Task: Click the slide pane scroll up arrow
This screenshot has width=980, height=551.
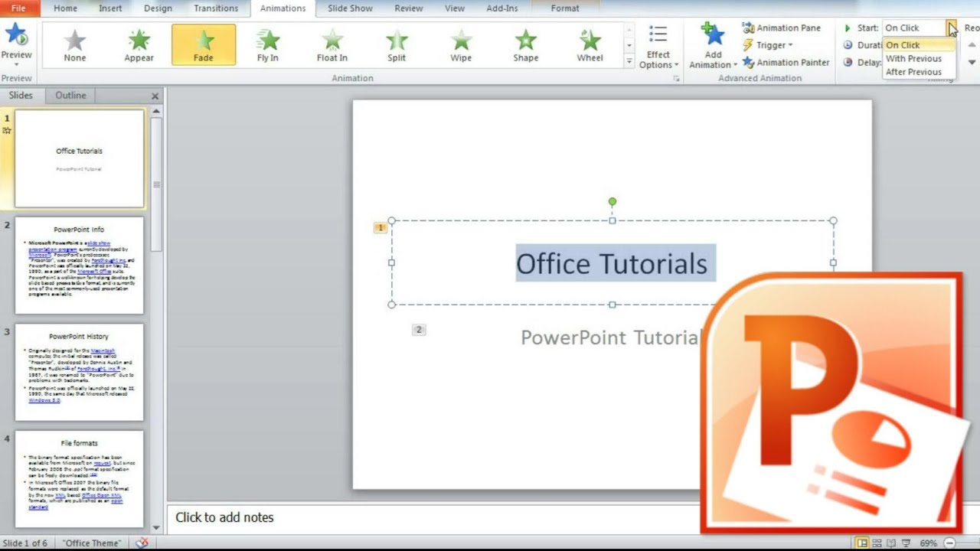Action: [x=156, y=112]
